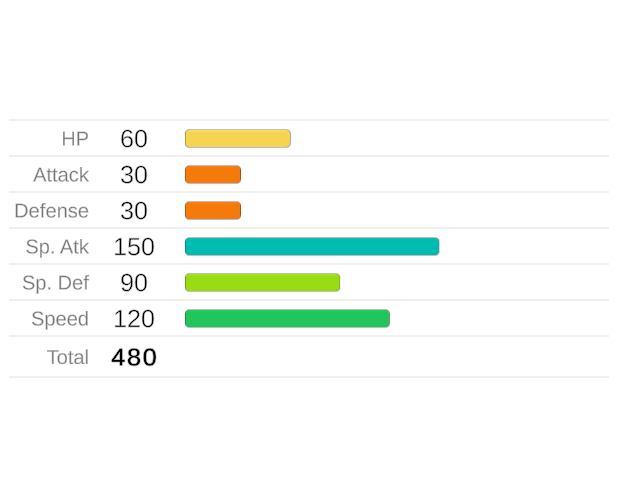
Task: Select the Total label
Action: click(x=68, y=357)
